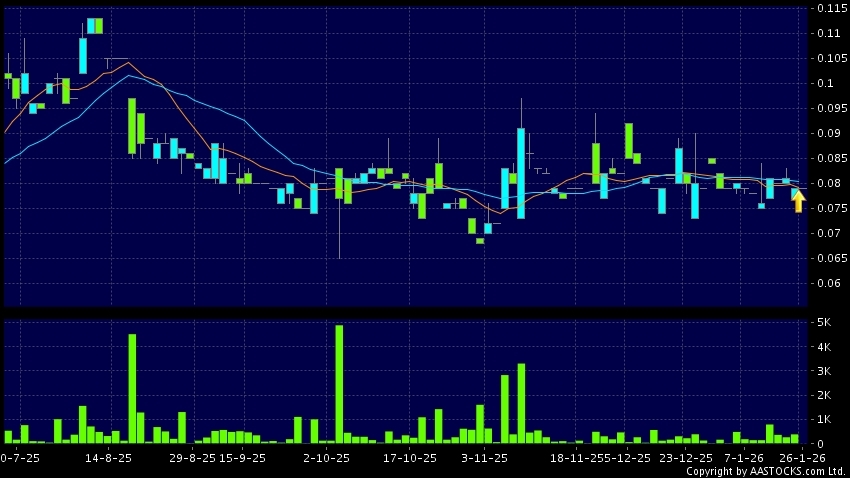The height and width of the screenshot is (478, 850).
Task: Select the 2-10-25 date on the axis
Action: (x=327, y=458)
